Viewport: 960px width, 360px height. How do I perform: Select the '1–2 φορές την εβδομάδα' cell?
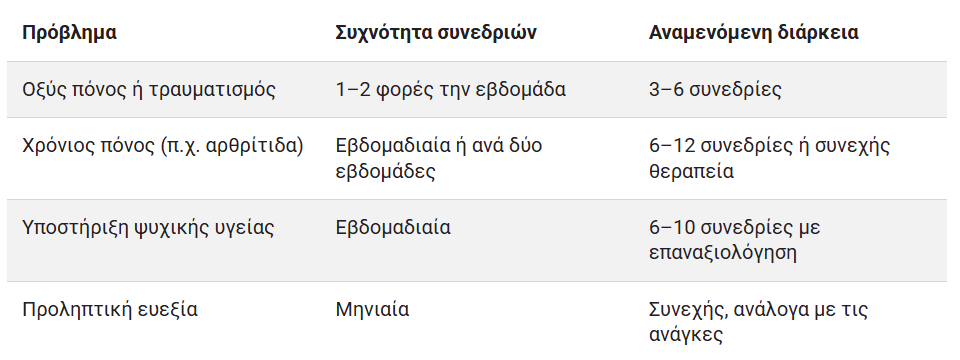[451, 90]
